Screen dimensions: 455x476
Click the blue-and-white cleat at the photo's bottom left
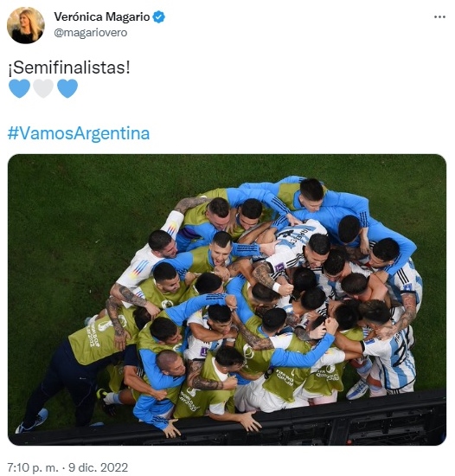pos(33,421)
